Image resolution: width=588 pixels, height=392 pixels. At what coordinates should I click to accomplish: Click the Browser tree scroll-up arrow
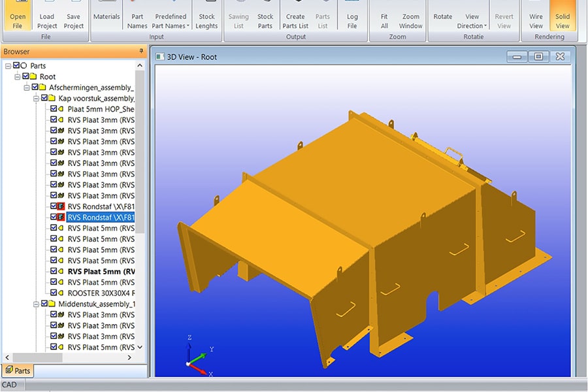(140, 65)
